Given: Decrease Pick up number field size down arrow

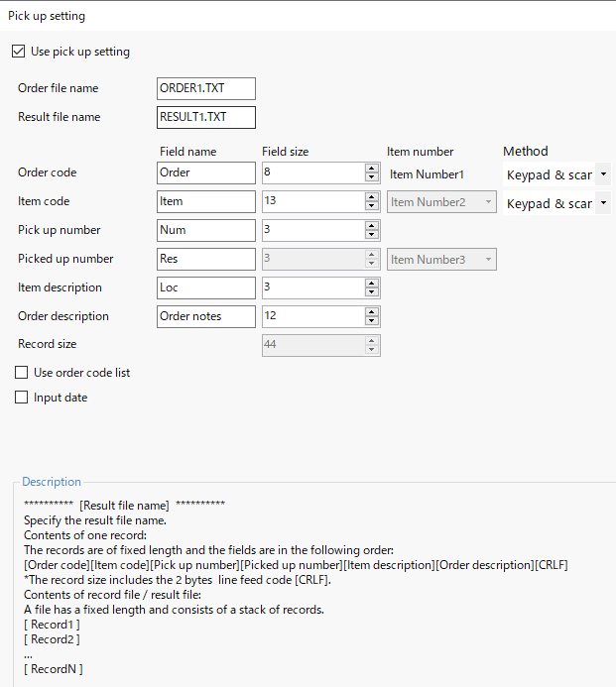Looking at the screenshot, I should pos(372,235).
